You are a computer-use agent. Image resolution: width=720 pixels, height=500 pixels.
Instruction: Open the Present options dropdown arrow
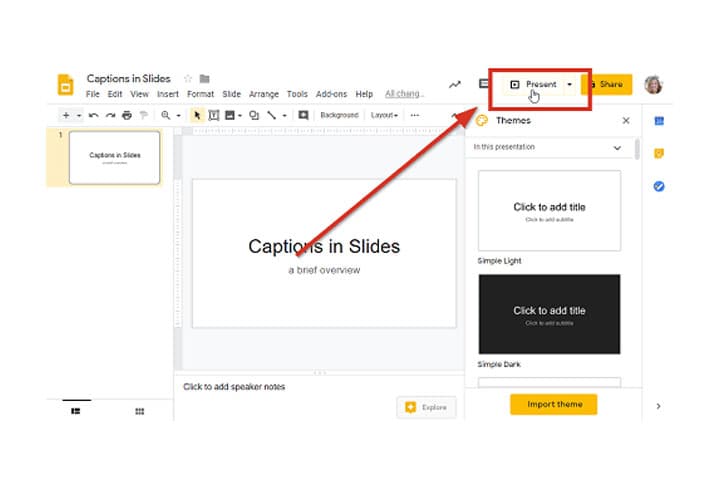click(569, 84)
